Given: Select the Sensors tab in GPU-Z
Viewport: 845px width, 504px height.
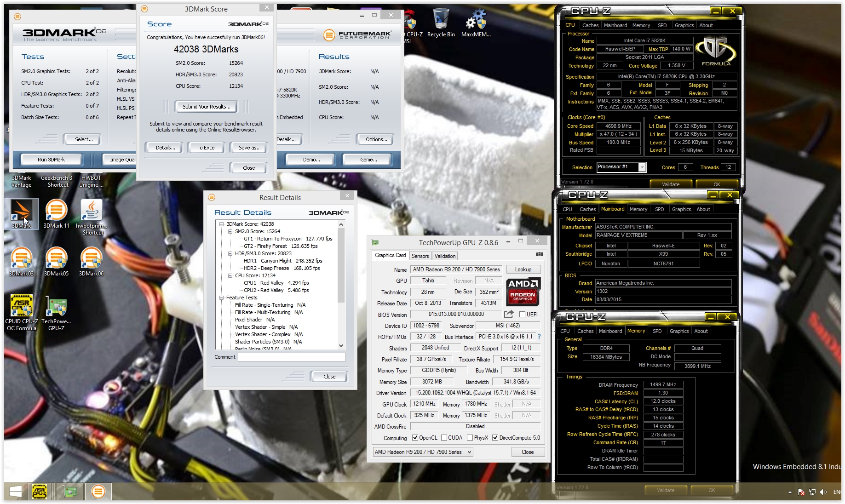Looking at the screenshot, I should pyautogui.click(x=420, y=256).
